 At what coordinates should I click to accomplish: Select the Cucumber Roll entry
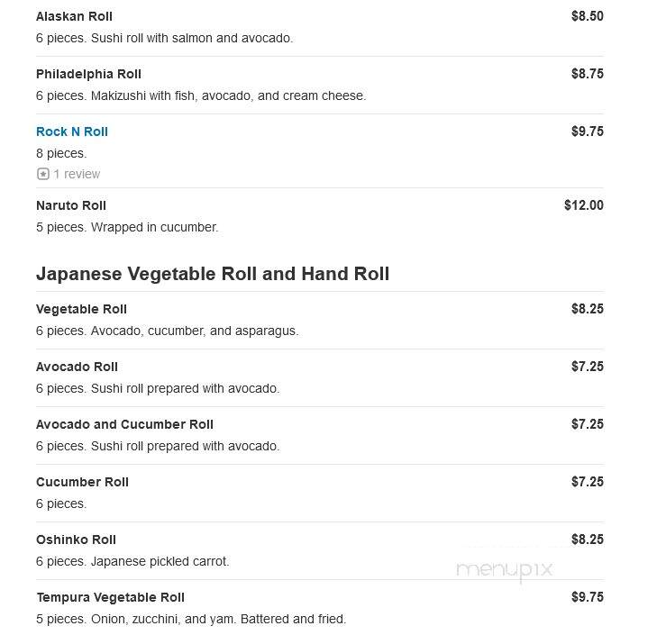[x=82, y=482]
